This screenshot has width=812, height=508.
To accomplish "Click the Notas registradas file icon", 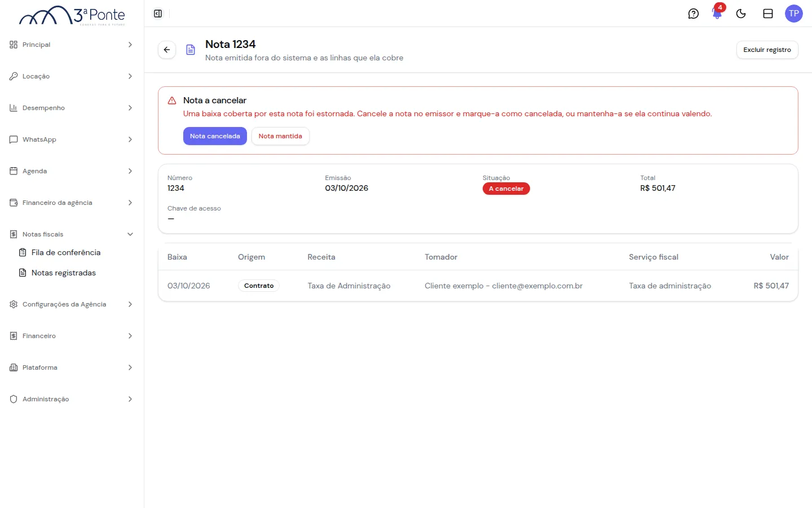I will pyautogui.click(x=23, y=273).
